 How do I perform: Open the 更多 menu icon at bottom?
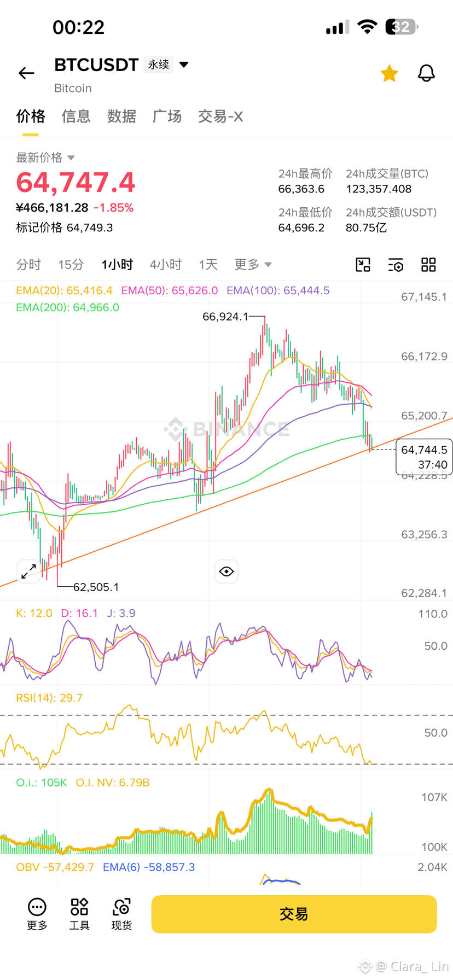click(37, 914)
